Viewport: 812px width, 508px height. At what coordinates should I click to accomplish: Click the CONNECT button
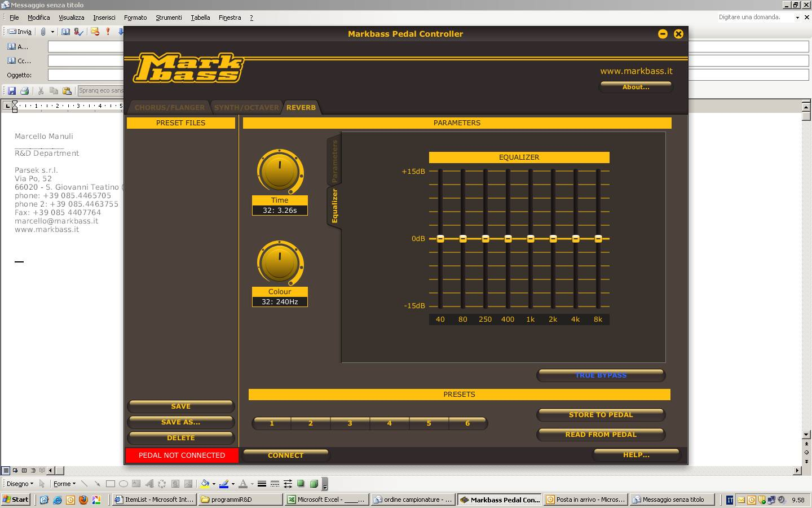point(285,455)
